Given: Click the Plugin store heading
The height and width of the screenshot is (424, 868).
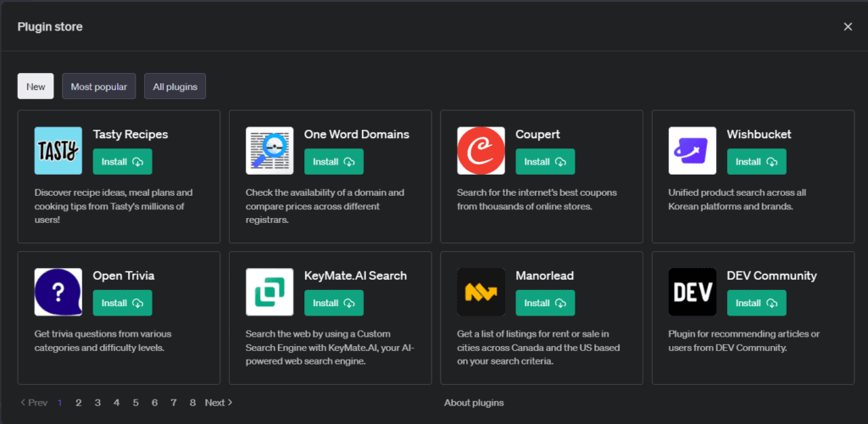Looking at the screenshot, I should tap(50, 26).
